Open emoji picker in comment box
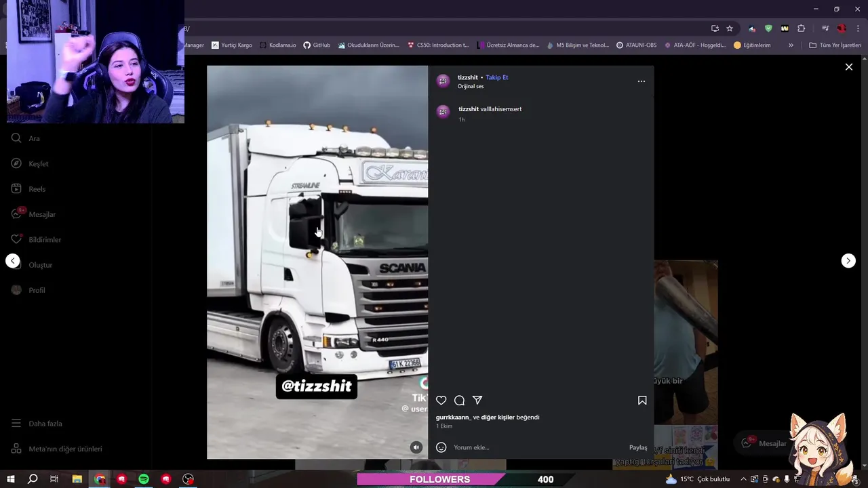Image resolution: width=868 pixels, height=488 pixels. [441, 447]
